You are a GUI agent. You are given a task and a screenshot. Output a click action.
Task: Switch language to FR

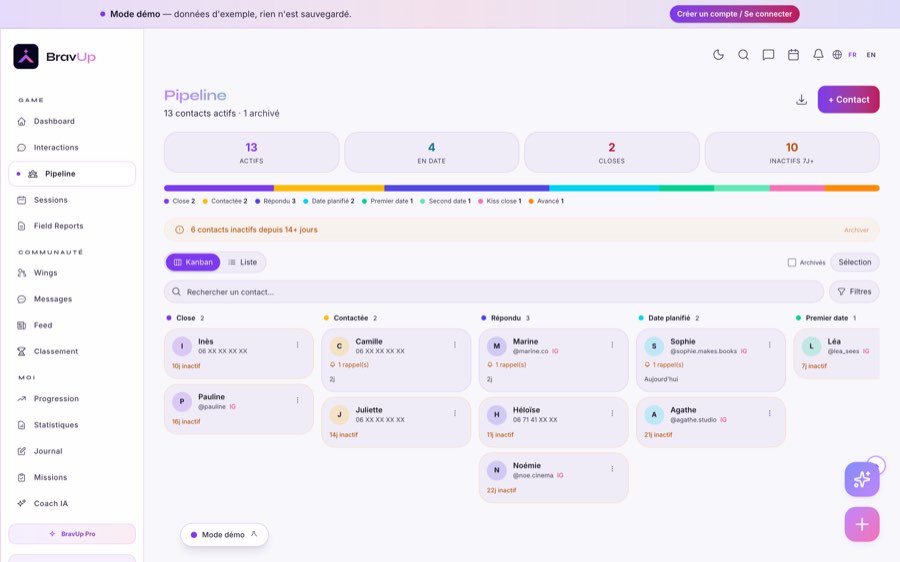[852, 55]
